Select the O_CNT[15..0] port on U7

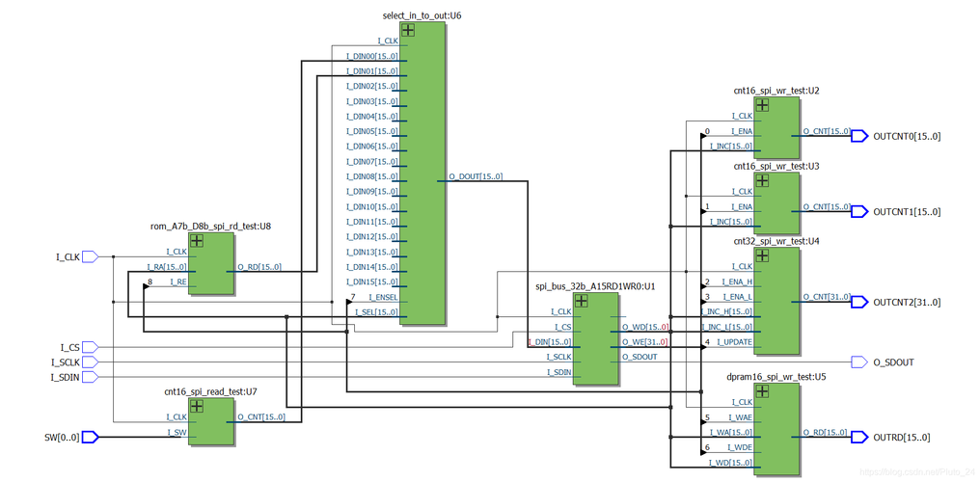coord(261,417)
